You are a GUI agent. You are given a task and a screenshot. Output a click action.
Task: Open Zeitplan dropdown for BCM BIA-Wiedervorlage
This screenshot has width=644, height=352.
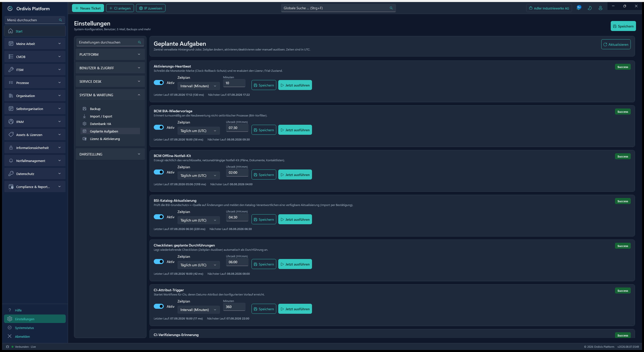[x=198, y=131]
